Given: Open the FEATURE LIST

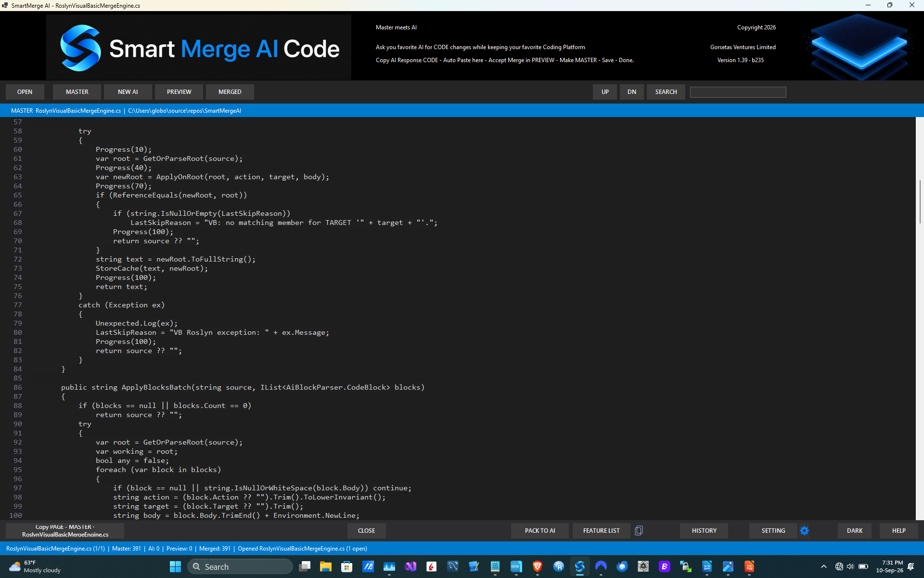Looking at the screenshot, I should (x=602, y=530).
